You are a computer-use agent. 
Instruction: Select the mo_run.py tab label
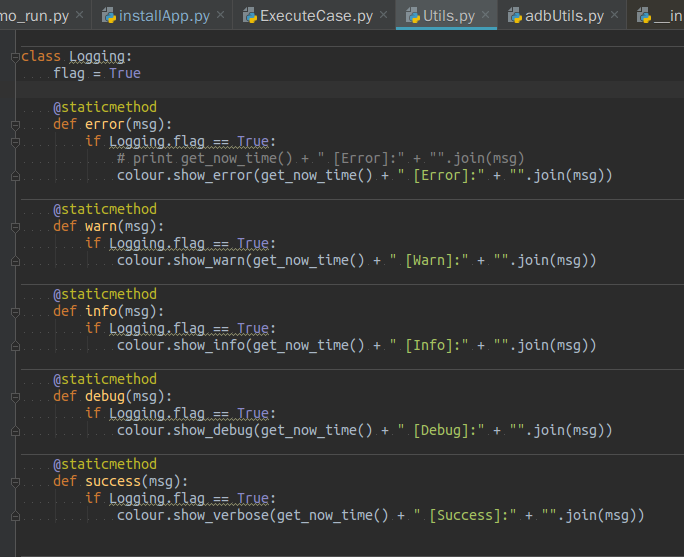(x=36, y=16)
